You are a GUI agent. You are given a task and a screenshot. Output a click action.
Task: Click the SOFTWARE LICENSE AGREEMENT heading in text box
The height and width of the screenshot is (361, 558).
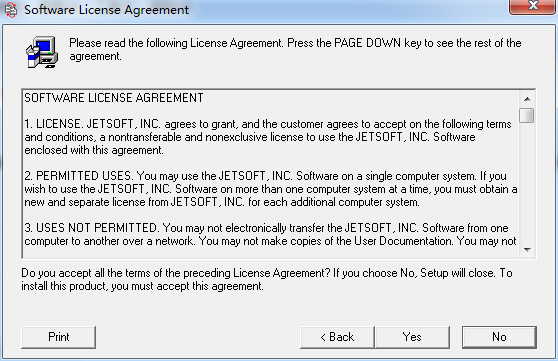pyautogui.click(x=114, y=98)
